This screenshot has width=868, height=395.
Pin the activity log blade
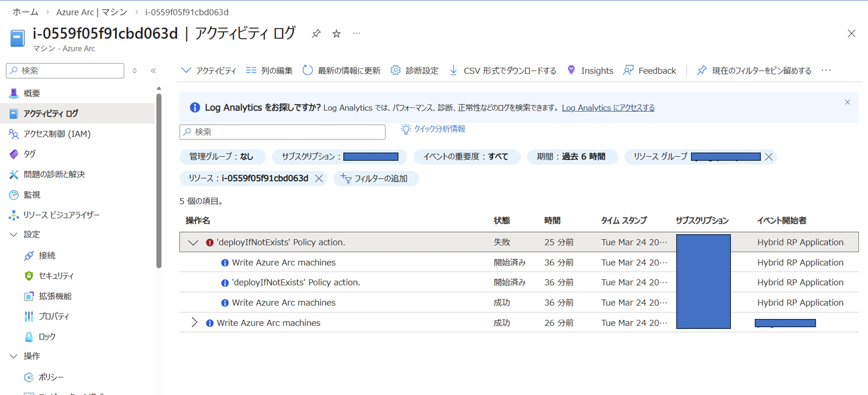[x=316, y=33]
